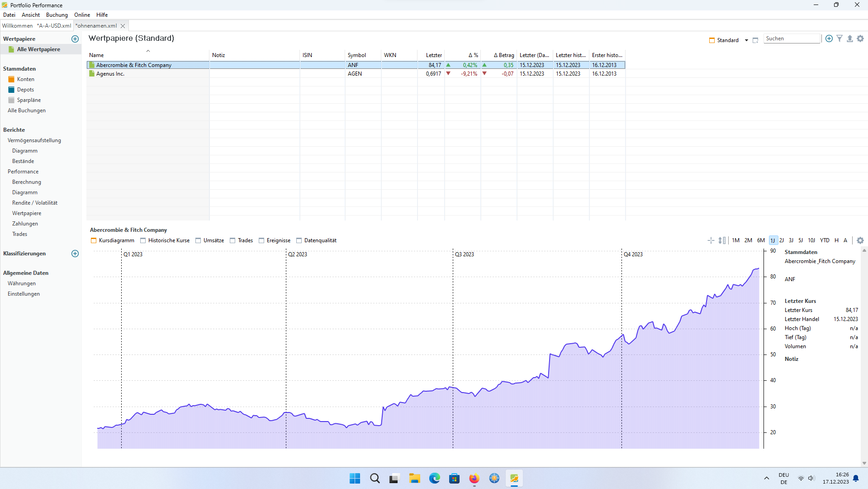Open the table column settings gear
The image size is (868, 489).
(860, 38)
